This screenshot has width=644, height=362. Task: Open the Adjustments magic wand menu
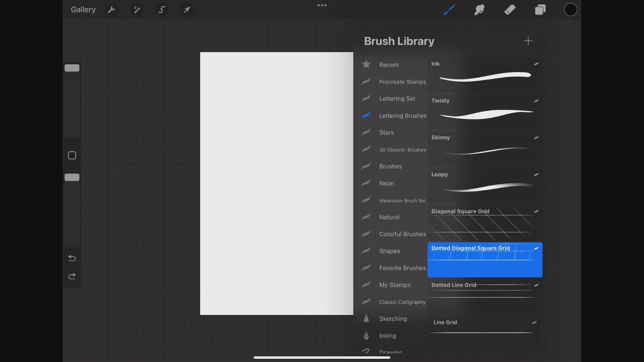click(137, 10)
